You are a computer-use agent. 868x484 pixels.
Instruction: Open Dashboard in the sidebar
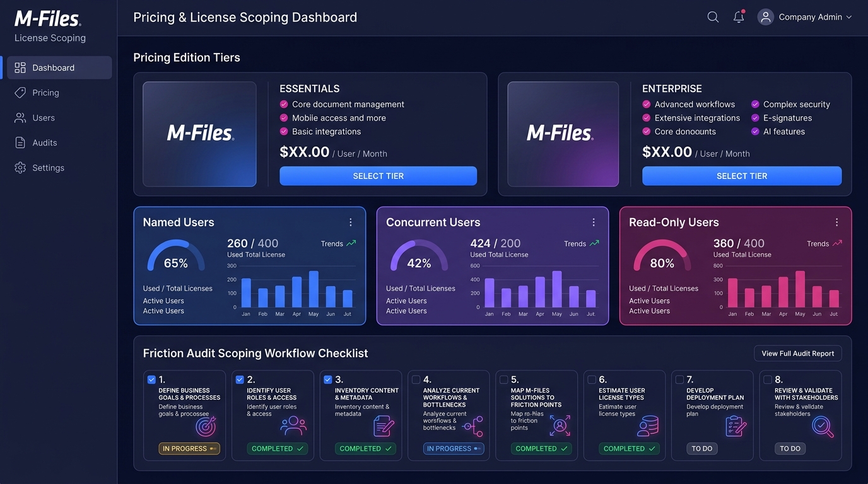[x=59, y=67]
